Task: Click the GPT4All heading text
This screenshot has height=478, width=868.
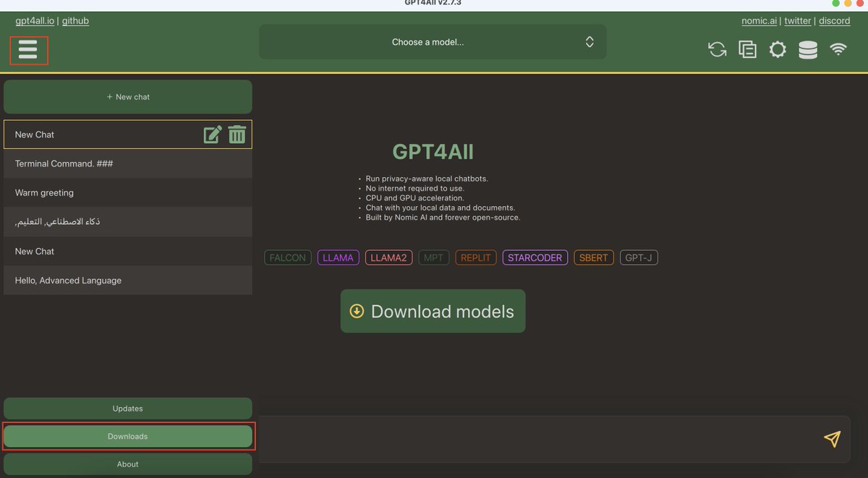Action: (x=433, y=151)
